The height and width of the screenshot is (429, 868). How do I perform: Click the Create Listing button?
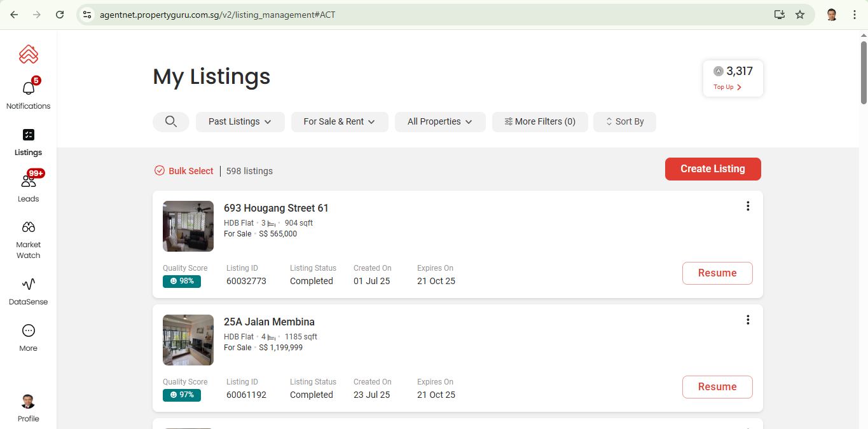[x=712, y=169]
